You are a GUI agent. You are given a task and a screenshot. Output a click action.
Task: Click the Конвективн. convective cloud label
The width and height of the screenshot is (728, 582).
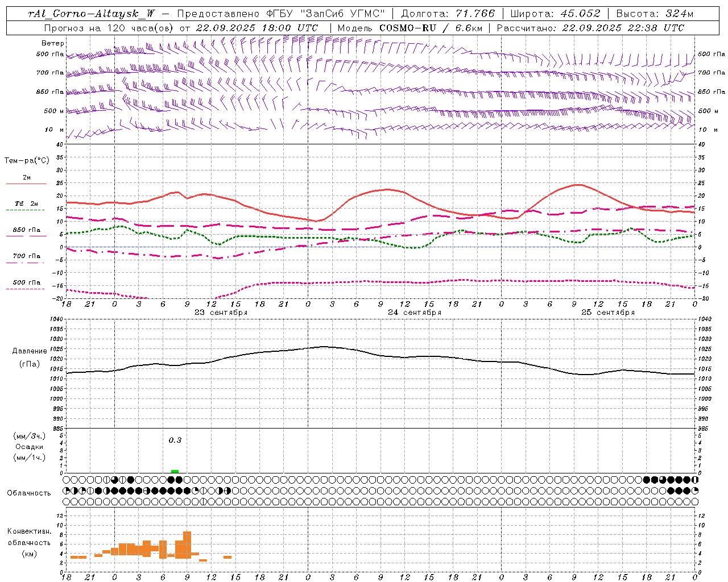[29, 531]
